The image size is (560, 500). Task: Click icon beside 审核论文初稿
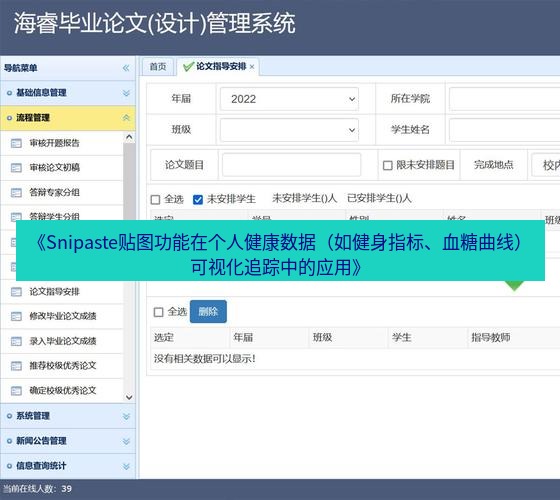(16, 168)
